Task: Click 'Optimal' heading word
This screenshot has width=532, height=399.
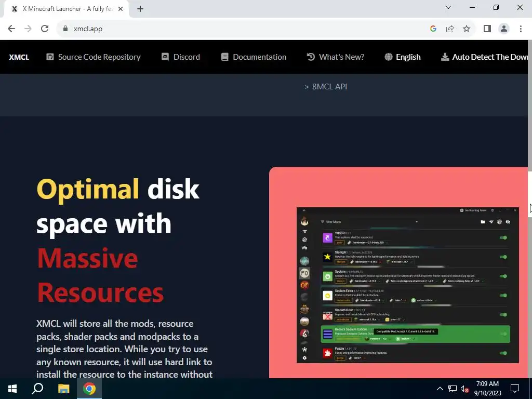Action: click(88, 189)
